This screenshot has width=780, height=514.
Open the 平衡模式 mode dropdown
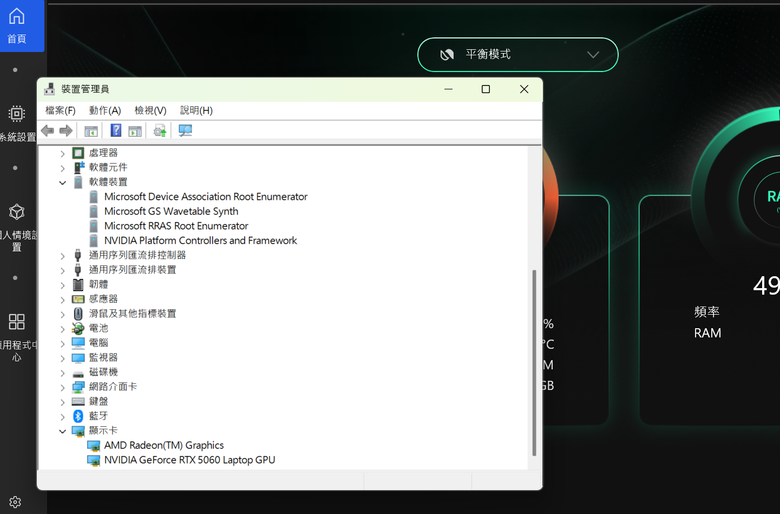point(518,54)
